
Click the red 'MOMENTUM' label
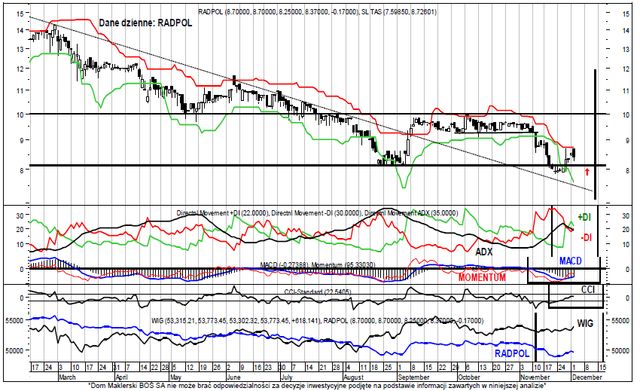pyautogui.click(x=482, y=278)
